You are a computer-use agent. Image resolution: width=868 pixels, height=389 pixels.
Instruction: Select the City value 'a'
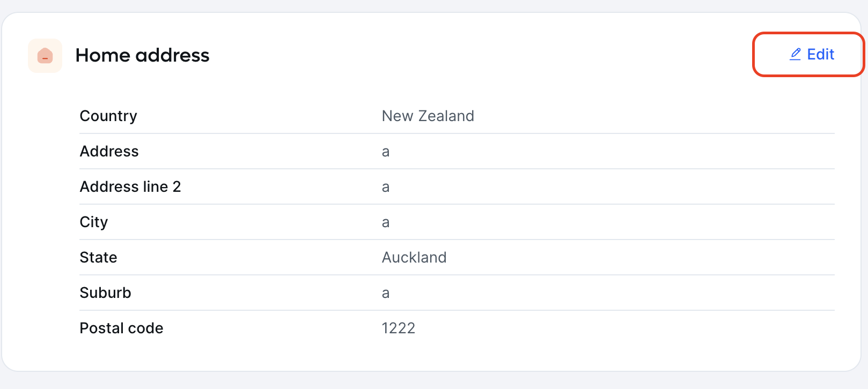(386, 222)
